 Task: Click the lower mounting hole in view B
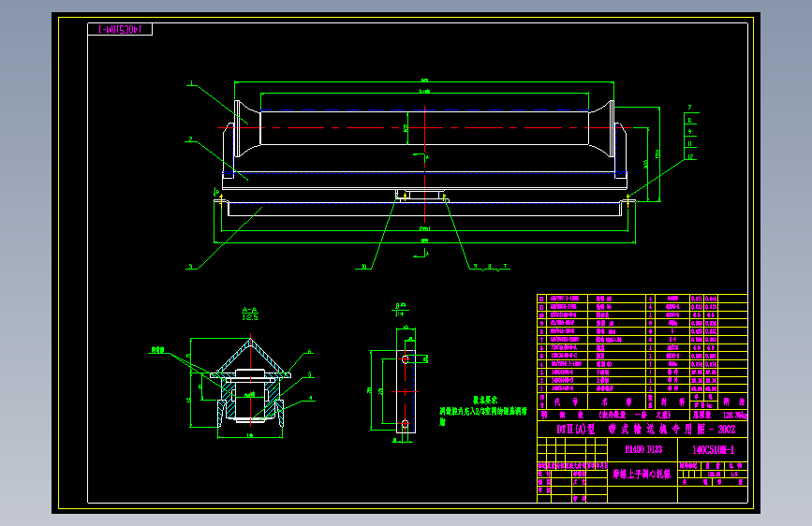406,423
